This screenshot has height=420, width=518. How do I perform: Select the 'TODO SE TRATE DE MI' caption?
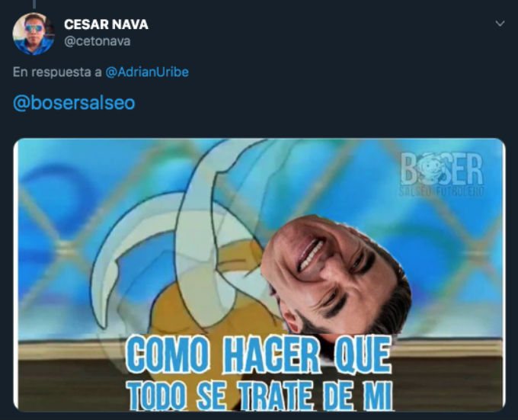coord(260,395)
